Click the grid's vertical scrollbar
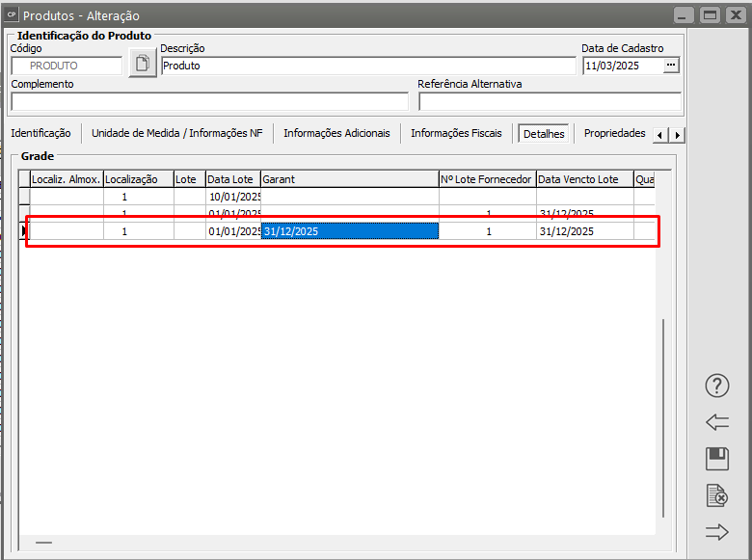Image resolution: width=752 pixels, height=560 pixels. (662, 414)
